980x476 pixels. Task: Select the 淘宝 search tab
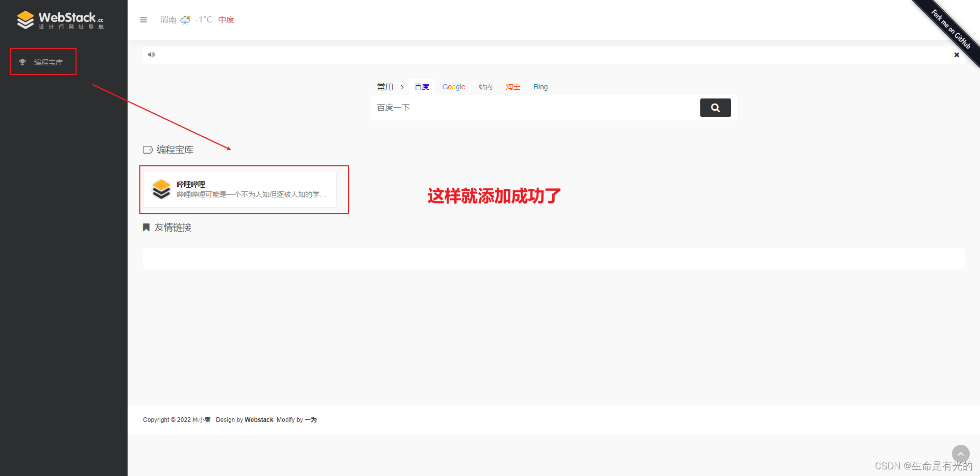[513, 87]
